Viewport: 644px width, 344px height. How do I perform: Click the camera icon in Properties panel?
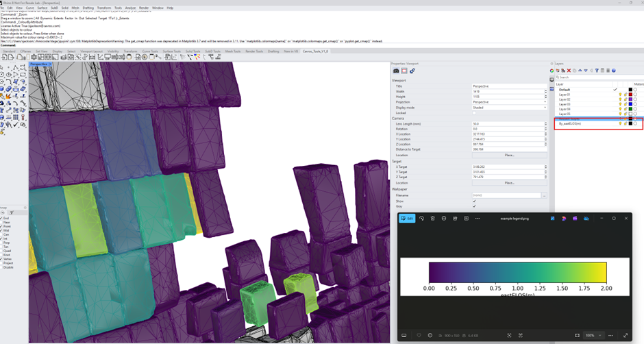click(396, 71)
